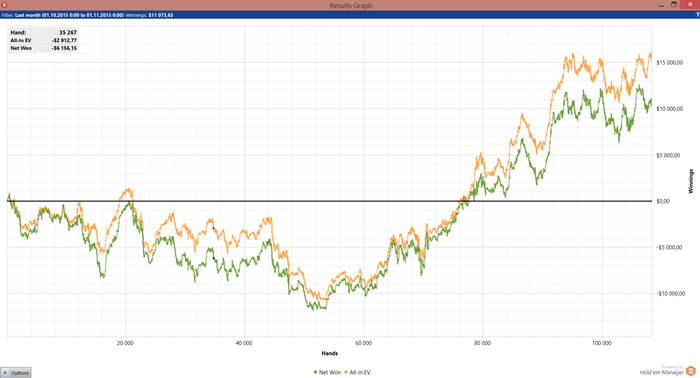This screenshot has height=378, width=700.
Task: Click the Winnings $11 073,63 text
Action: (150, 15)
